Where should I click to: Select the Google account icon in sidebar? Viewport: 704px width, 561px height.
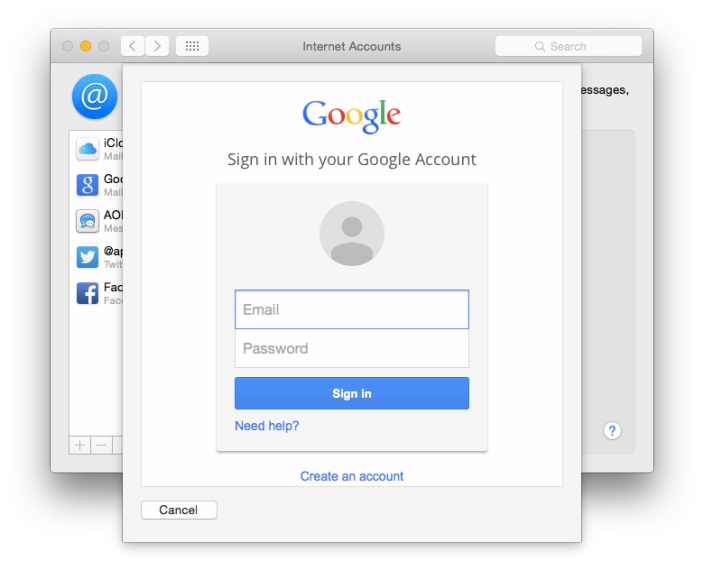[88, 185]
